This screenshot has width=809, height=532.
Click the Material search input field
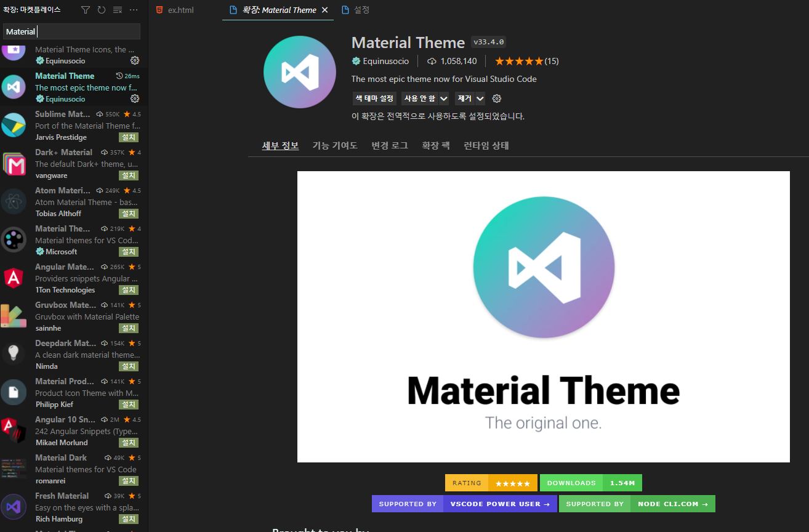pos(71,31)
